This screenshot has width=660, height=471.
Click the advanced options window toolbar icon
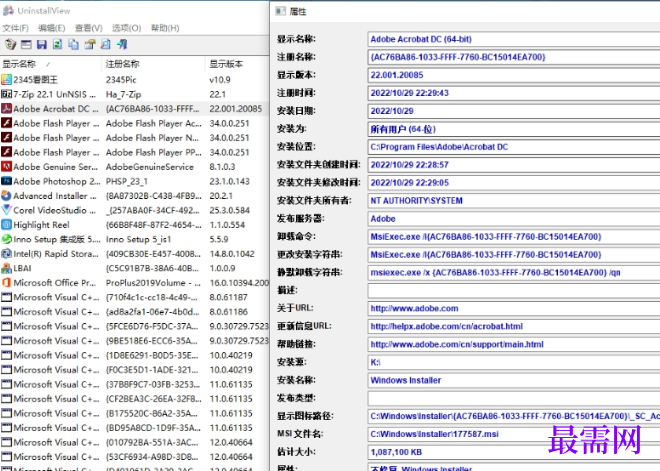[x=26, y=44]
